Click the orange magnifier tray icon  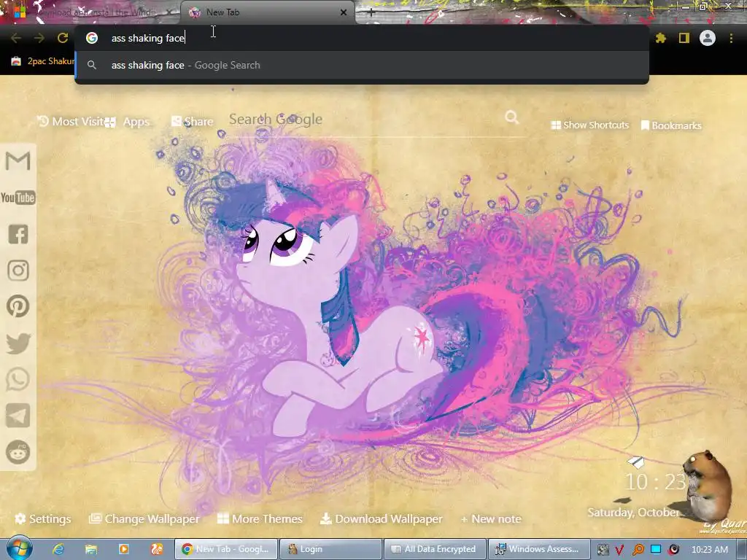tap(638, 550)
